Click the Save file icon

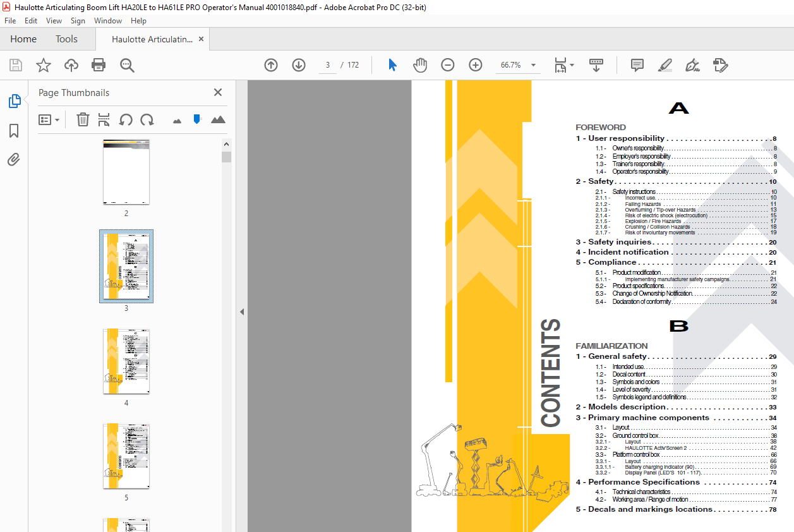[16, 65]
